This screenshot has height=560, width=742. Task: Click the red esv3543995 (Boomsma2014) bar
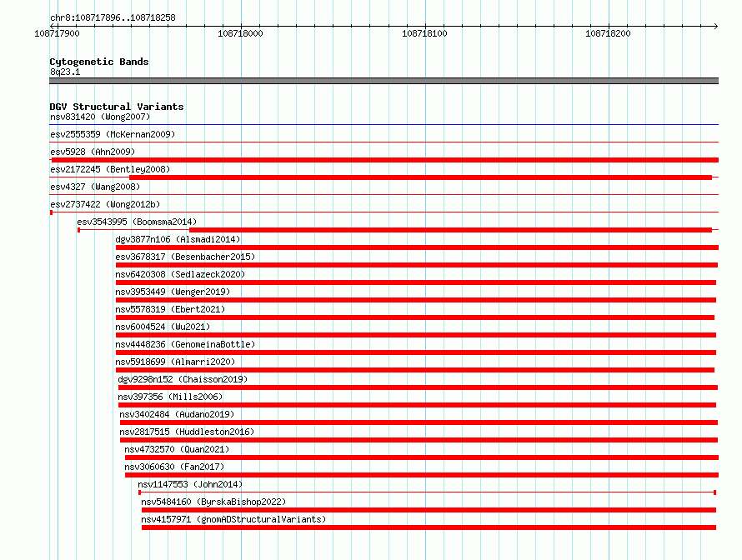click(x=450, y=230)
